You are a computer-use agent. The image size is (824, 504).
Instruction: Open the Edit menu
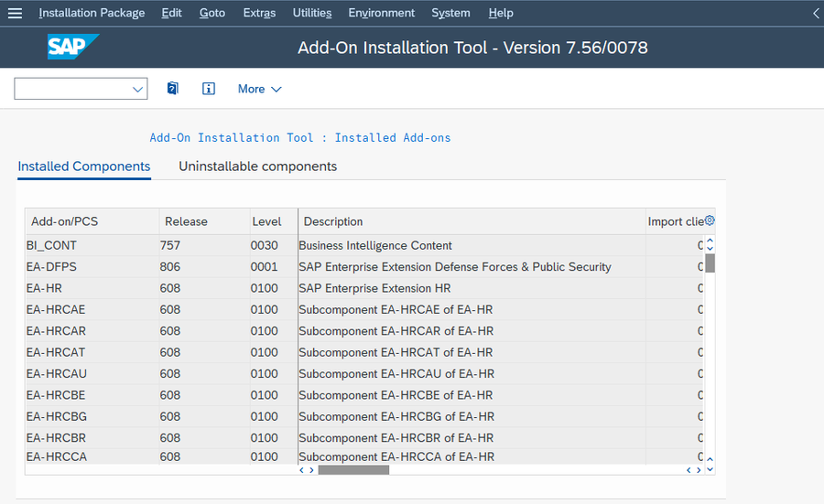tap(171, 13)
